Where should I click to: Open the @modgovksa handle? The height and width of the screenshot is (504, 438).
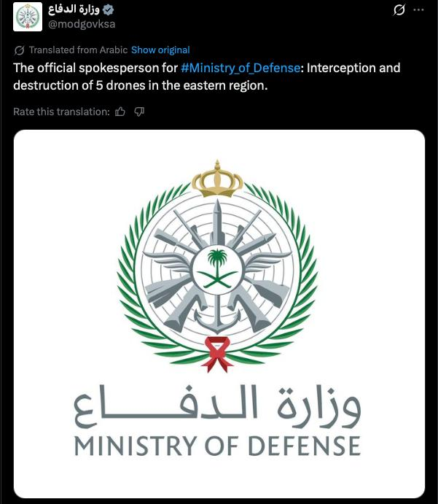(x=82, y=24)
